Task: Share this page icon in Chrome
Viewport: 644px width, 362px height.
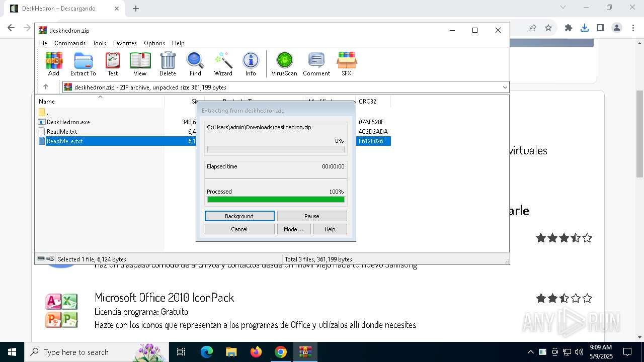Action: point(532,28)
